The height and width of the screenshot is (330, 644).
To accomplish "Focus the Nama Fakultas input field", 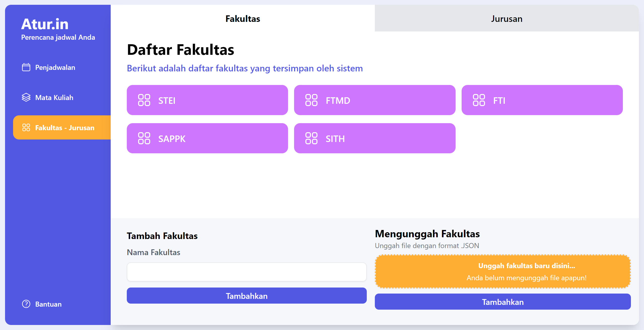I will pos(247,272).
